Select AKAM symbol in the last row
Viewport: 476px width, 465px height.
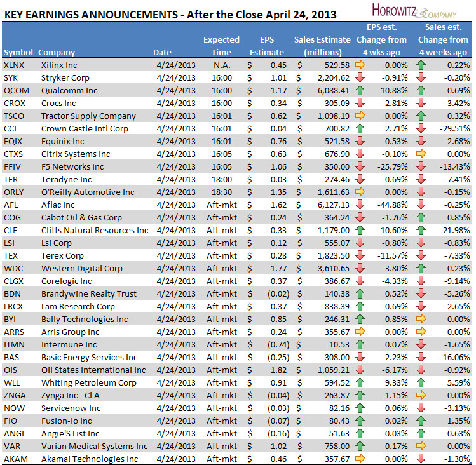pyautogui.click(x=15, y=459)
